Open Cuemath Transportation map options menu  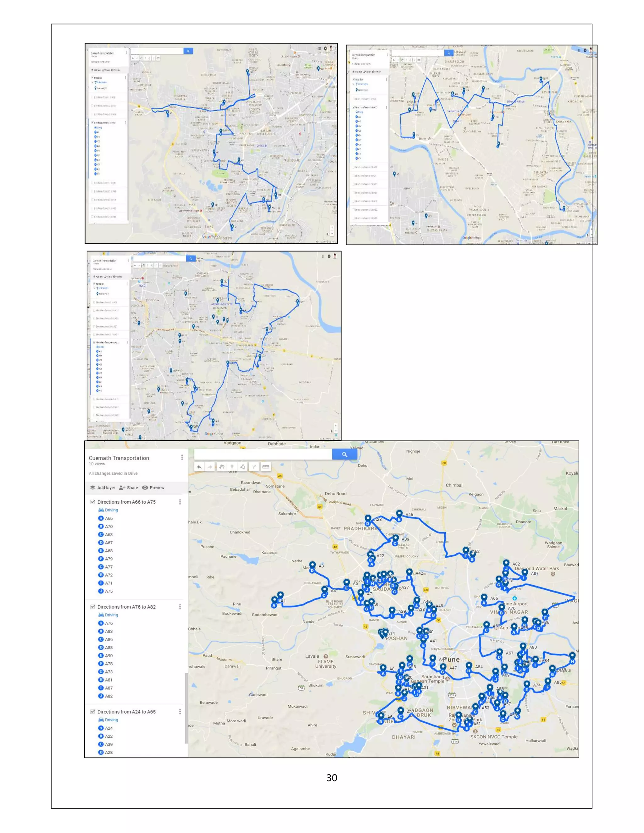(x=182, y=457)
